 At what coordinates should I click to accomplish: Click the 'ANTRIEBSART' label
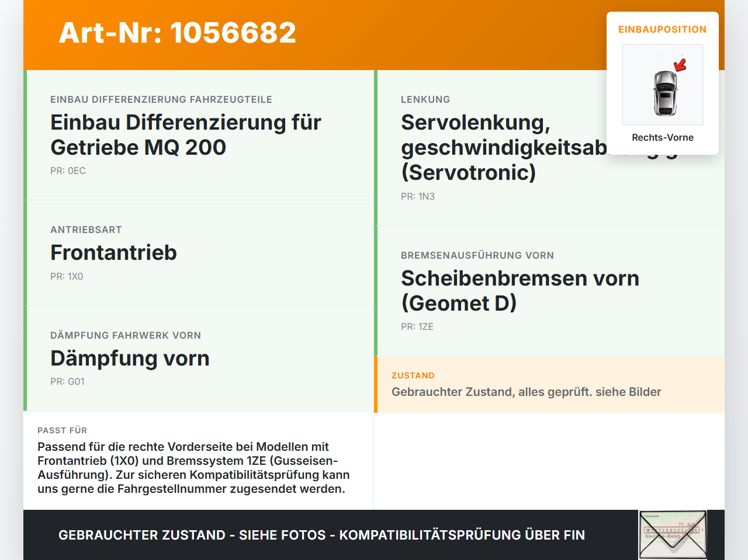pos(86,229)
